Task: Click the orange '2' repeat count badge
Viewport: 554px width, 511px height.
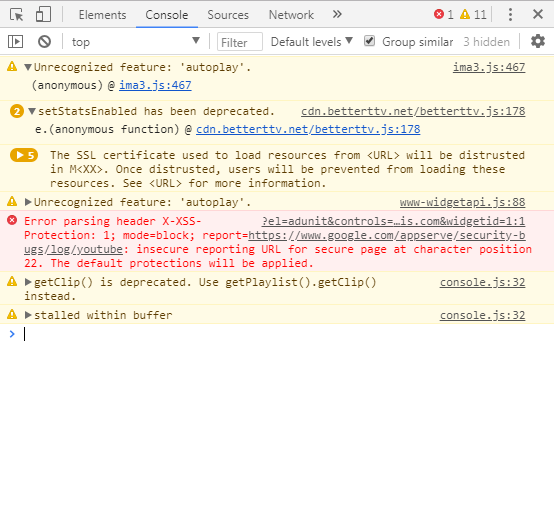Action: click(x=17, y=111)
